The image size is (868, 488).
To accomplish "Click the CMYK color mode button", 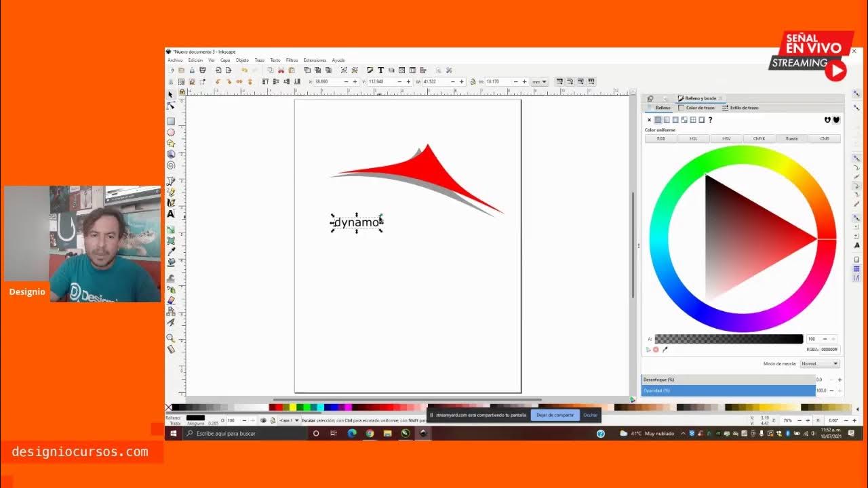I will tap(759, 138).
